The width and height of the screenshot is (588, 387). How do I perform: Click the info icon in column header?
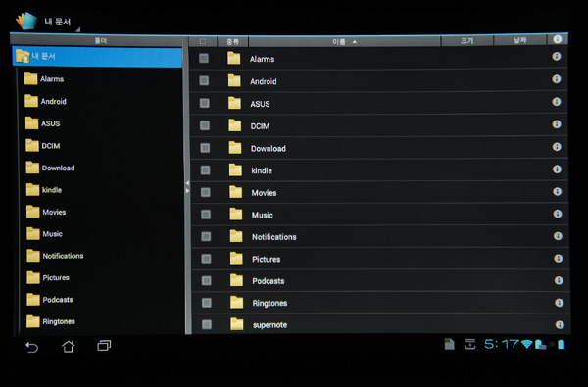[558, 39]
